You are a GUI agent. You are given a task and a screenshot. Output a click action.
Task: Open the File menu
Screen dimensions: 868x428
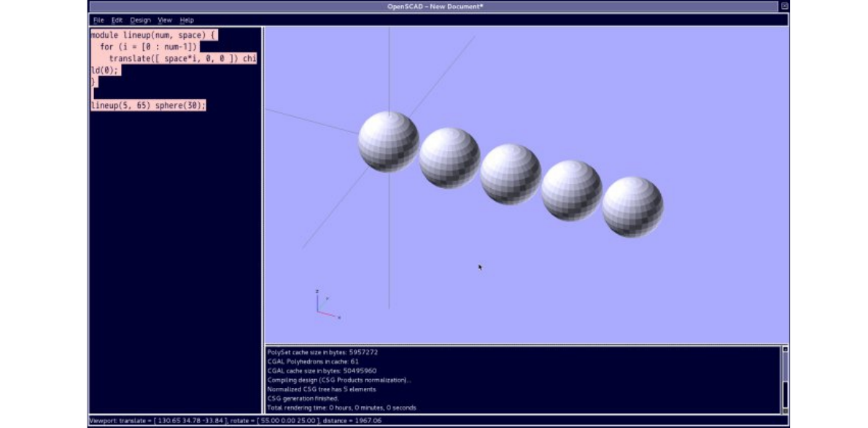point(98,20)
